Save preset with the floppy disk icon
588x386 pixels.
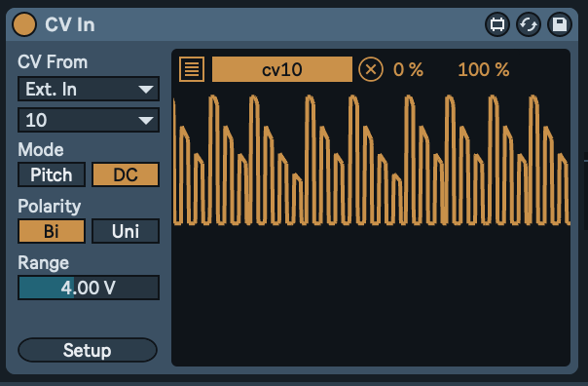click(560, 24)
